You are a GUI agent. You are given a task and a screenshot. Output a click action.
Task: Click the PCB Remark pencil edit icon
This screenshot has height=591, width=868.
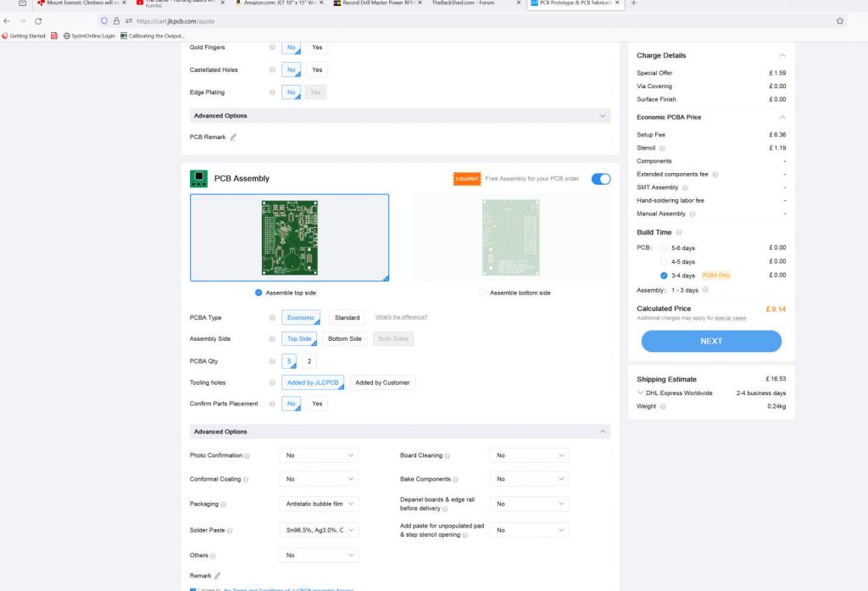tap(233, 137)
